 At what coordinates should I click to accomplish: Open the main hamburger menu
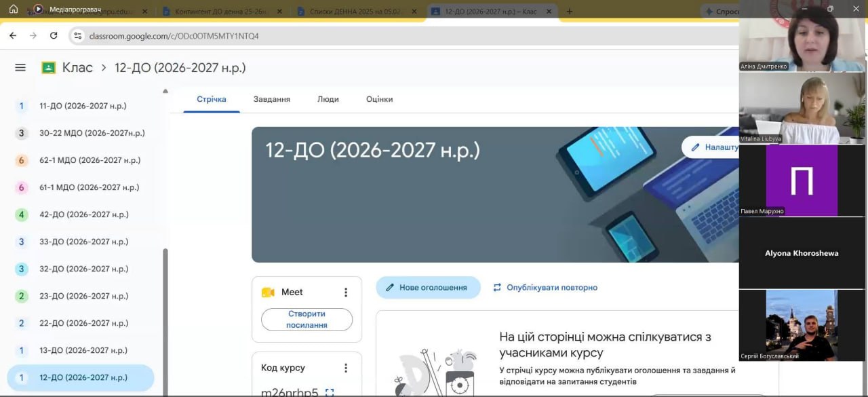pos(20,68)
